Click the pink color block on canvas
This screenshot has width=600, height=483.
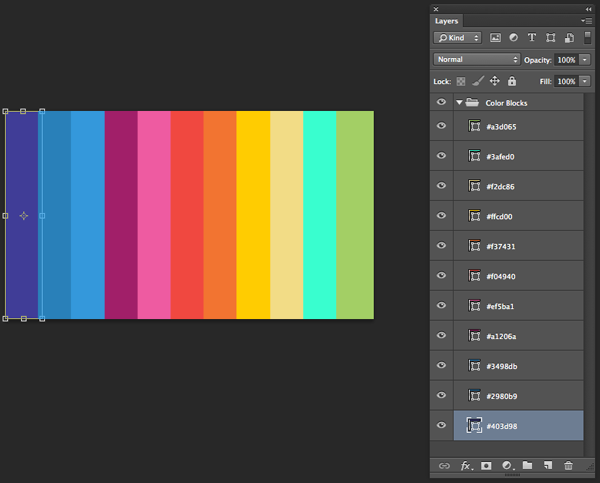tap(154, 215)
